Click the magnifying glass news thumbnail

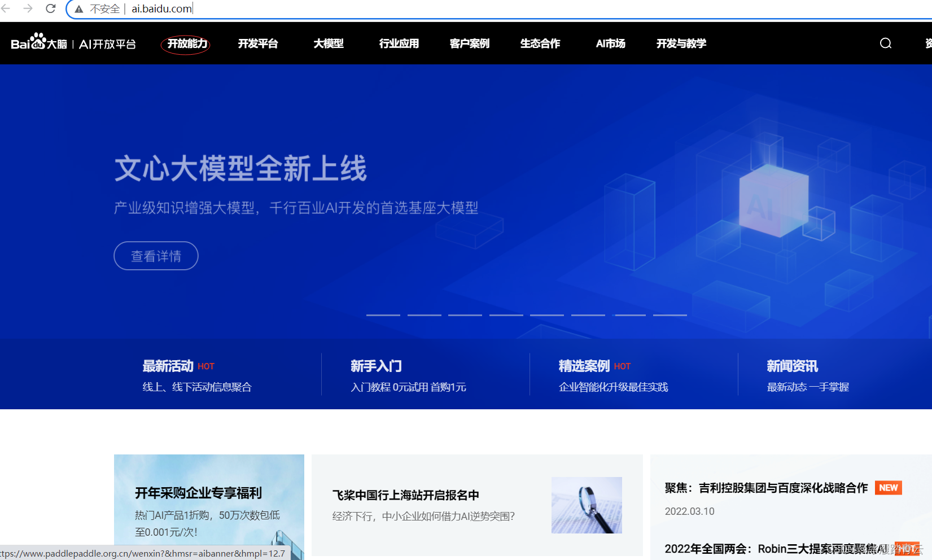pos(587,505)
